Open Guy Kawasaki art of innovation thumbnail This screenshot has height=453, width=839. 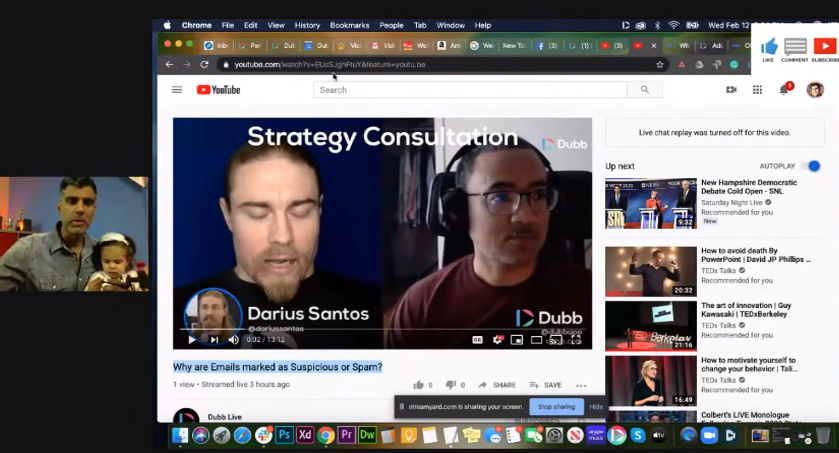tap(651, 326)
